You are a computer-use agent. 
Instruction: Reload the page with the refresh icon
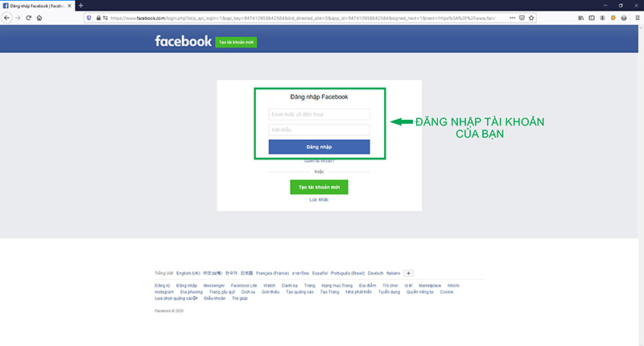point(28,18)
